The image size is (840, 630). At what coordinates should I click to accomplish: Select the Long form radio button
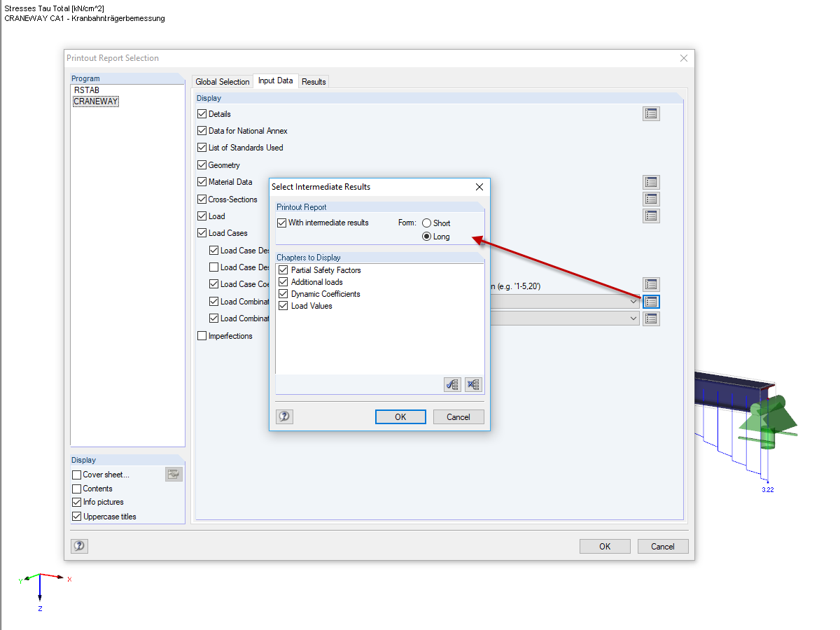426,235
